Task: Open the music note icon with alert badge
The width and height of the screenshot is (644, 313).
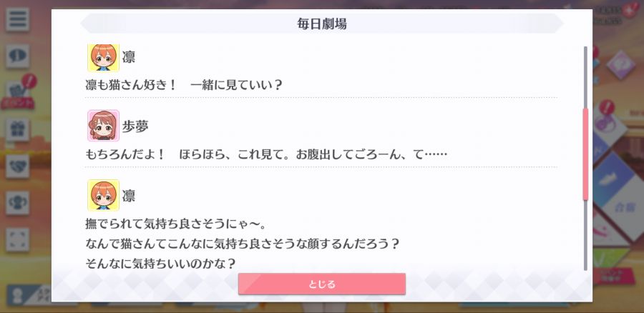Action: [608, 121]
